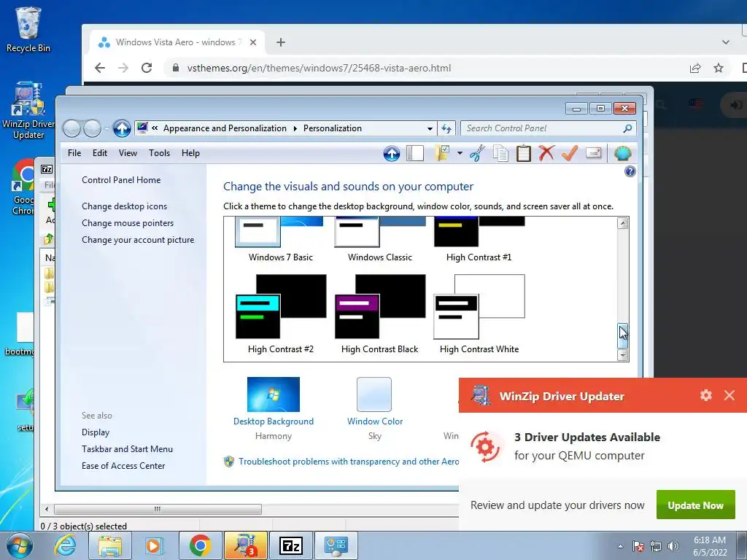Viewport: 747px width, 560px height.
Task: Select the High Contrast White theme
Action: click(479, 314)
